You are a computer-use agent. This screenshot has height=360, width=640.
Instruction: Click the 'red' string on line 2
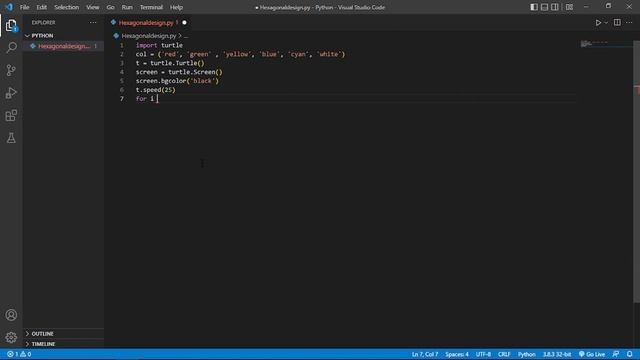tap(170, 54)
